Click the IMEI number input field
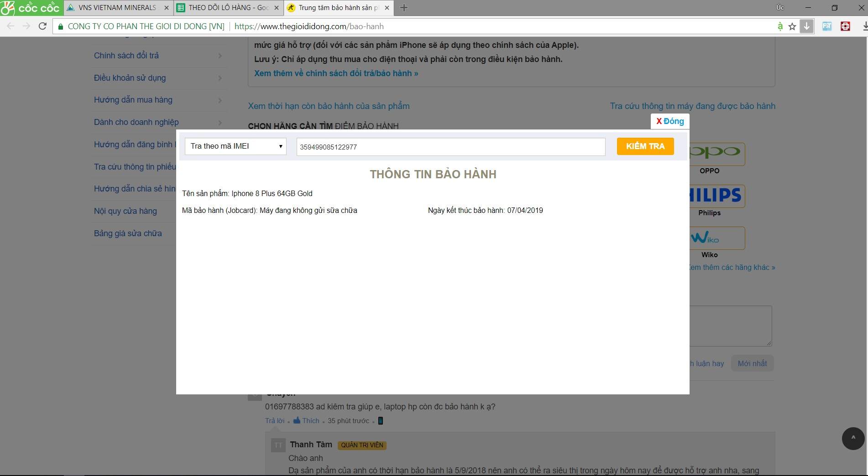Screen dimensions: 868x476 [x=451, y=147]
